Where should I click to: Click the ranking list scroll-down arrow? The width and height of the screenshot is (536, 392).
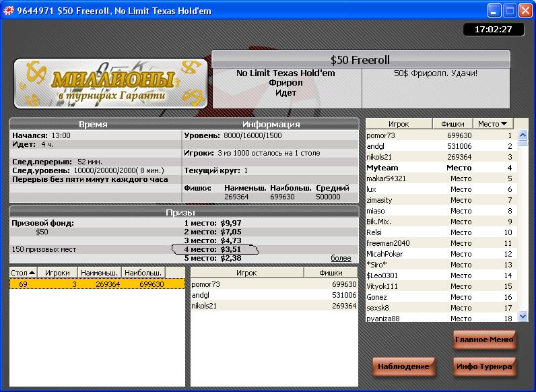click(523, 317)
